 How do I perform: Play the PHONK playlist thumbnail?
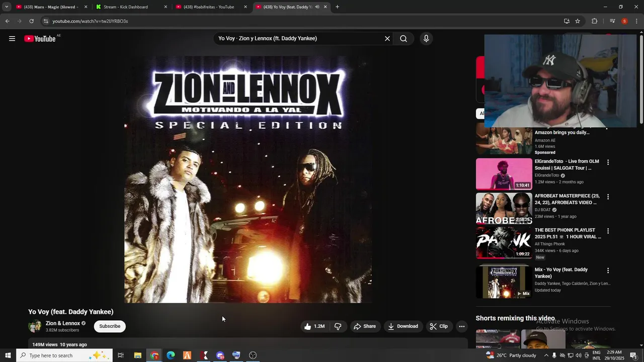pos(504,242)
